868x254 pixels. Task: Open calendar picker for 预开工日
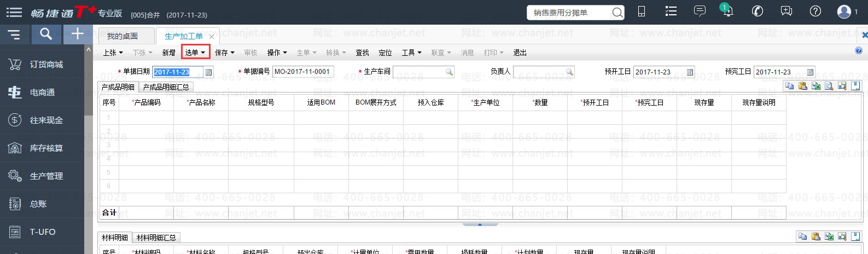690,72
